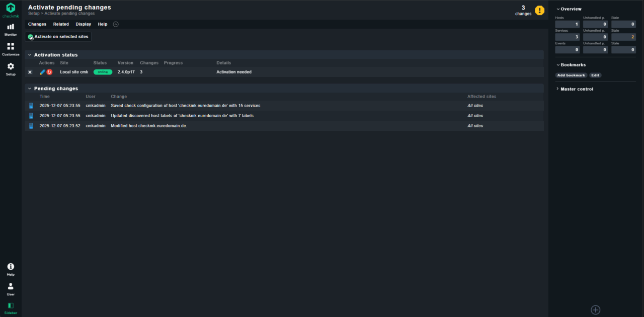This screenshot has width=644, height=317.
Task: Open the Changes menu
Action: click(37, 24)
